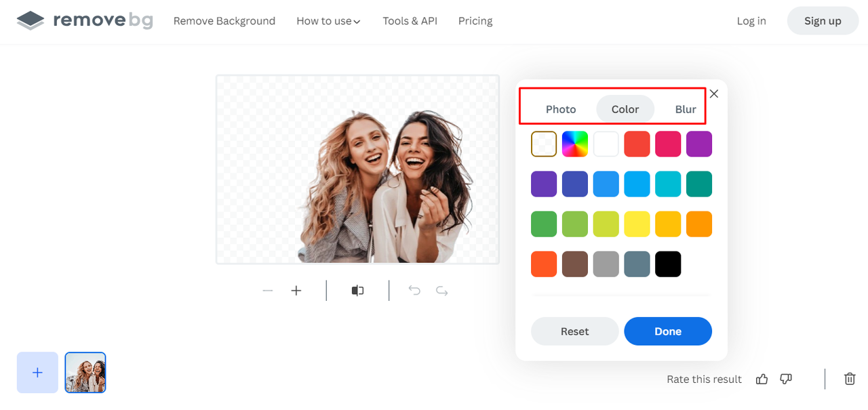This screenshot has width=868, height=410.
Task: Pick the cyan color swatch
Action: tap(668, 184)
